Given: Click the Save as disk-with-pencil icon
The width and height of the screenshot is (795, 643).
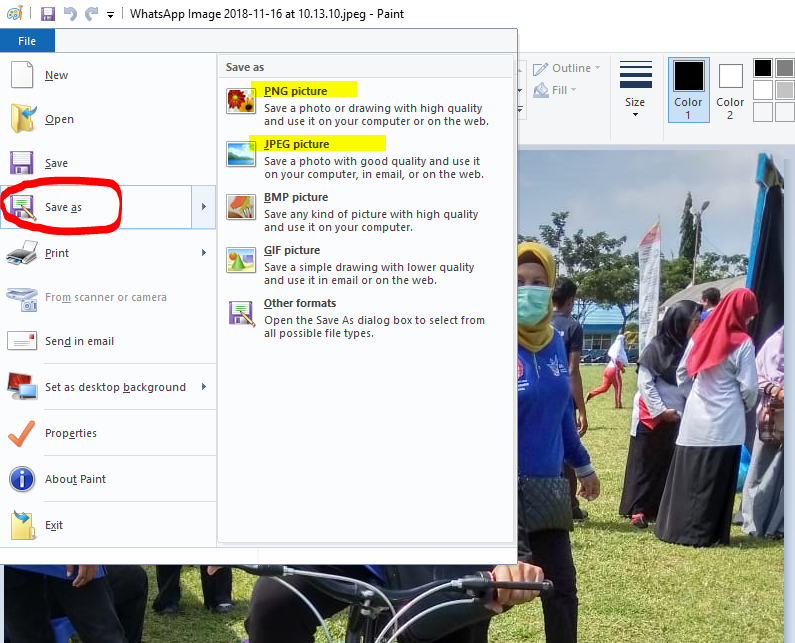Looking at the screenshot, I should 22,207.
